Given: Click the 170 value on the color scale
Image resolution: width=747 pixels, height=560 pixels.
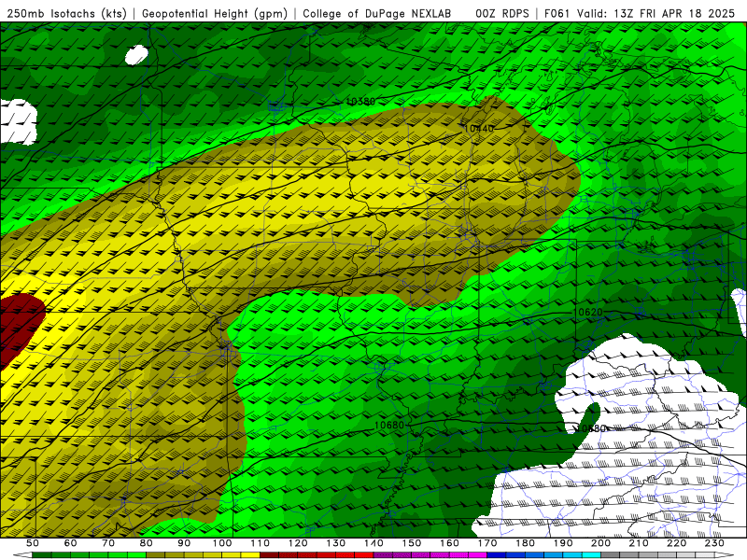Looking at the screenshot, I should (486, 543).
